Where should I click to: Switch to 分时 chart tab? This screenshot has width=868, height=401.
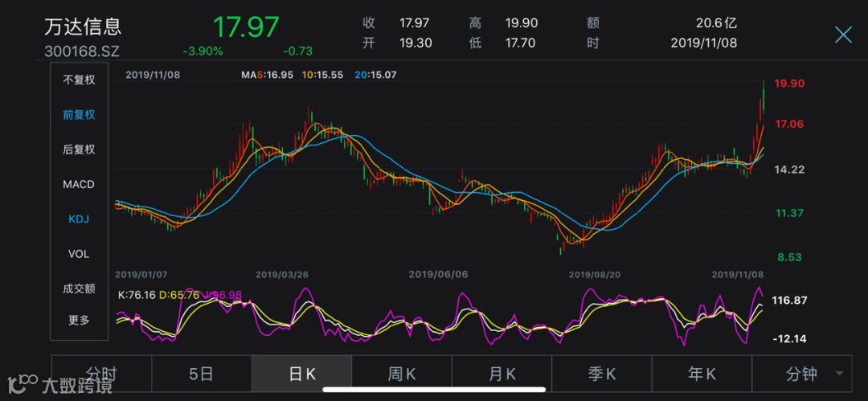pyautogui.click(x=101, y=374)
